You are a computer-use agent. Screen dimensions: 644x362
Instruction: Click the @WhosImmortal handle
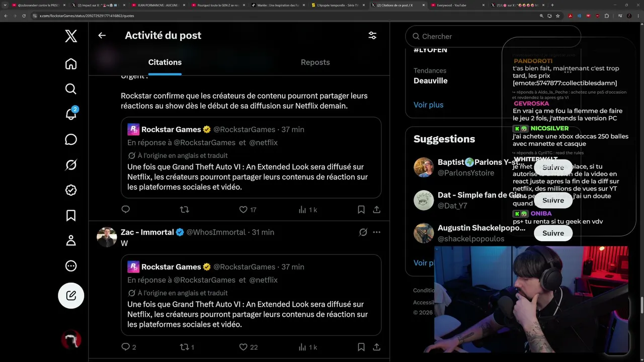coord(216,232)
